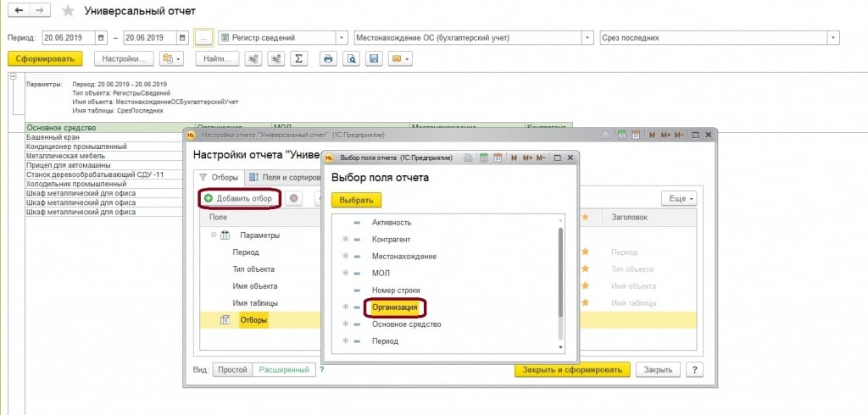Toggle the star in the Период parameter row
This screenshot has width=868, height=415.
click(584, 252)
